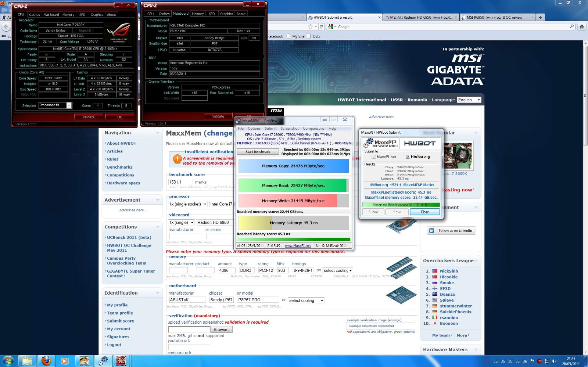Open the network tray icon
The height and width of the screenshot is (367, 588).
point(547,361)
